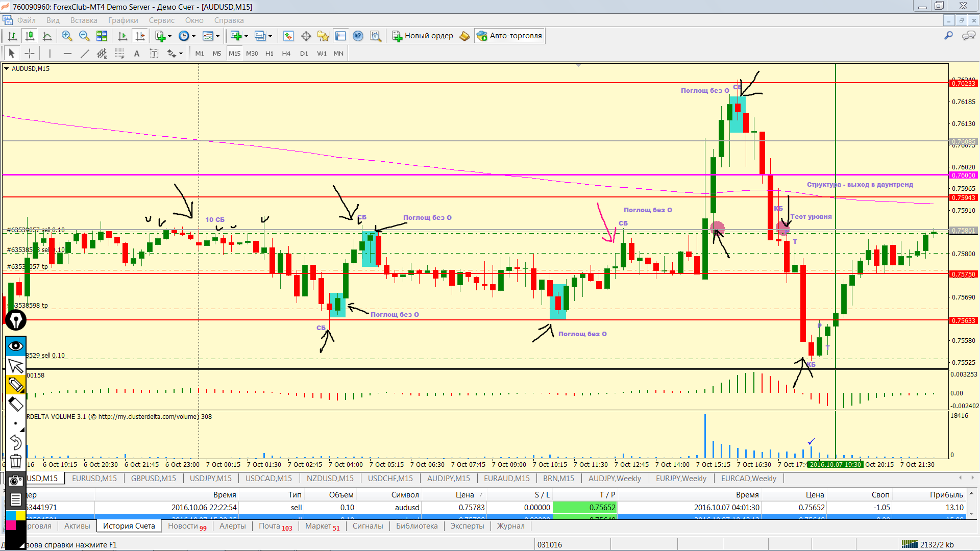Open MetaEditor book icon

click(464, 36)
